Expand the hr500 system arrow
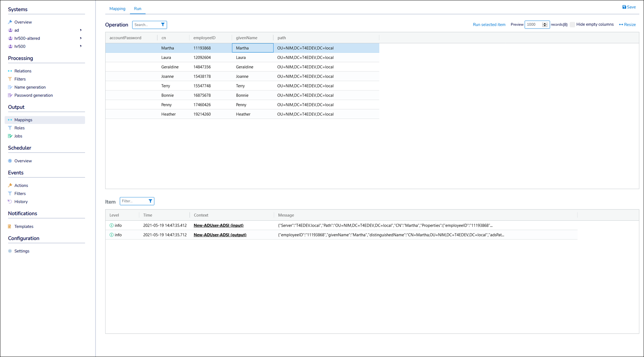644x357 pixels. 81,46
